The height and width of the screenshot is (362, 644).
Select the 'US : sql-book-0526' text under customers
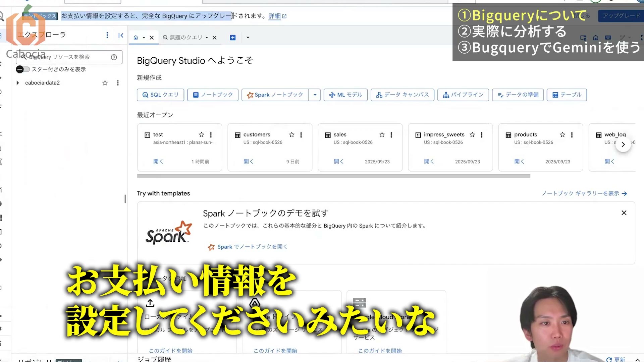pyautogui.click(x=263, y=142)
